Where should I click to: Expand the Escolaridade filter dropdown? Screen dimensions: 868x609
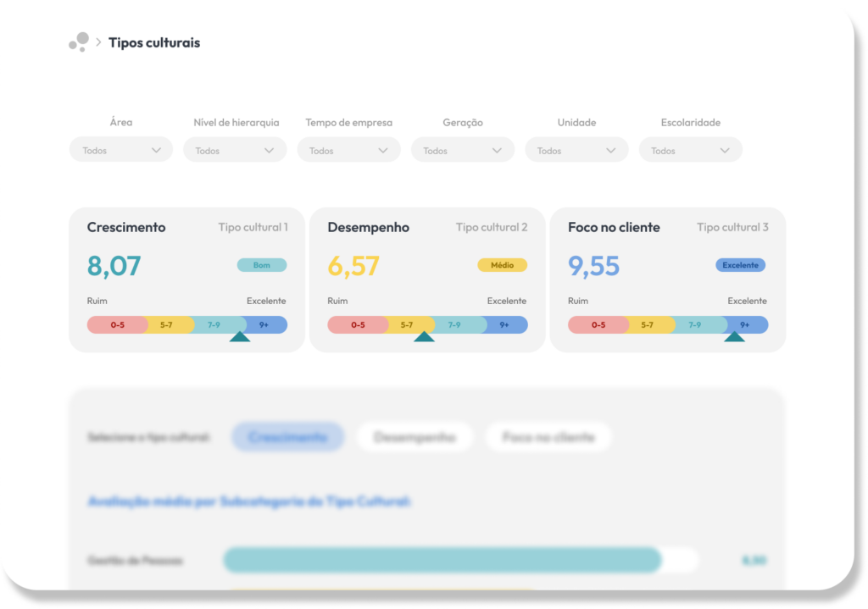(690, 150)
